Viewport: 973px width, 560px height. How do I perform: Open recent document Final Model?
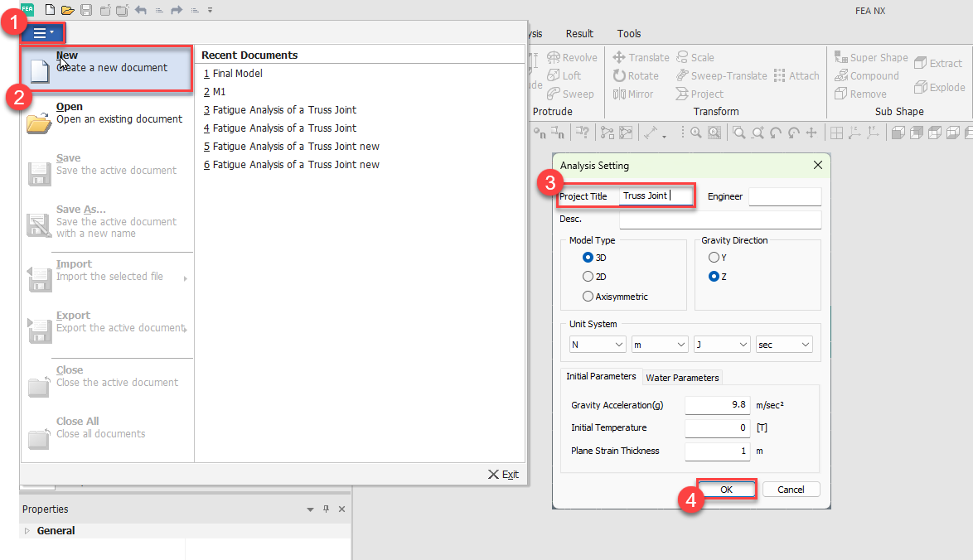click(x=237, y=73)
